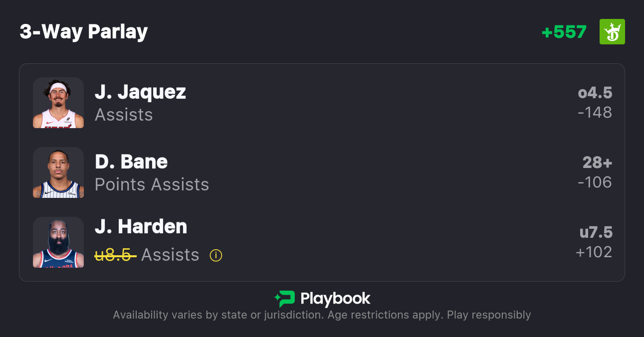Click the u7.5 line for Harden
Image resolution: width=644 pixels, height=337 pixels.
596,232
